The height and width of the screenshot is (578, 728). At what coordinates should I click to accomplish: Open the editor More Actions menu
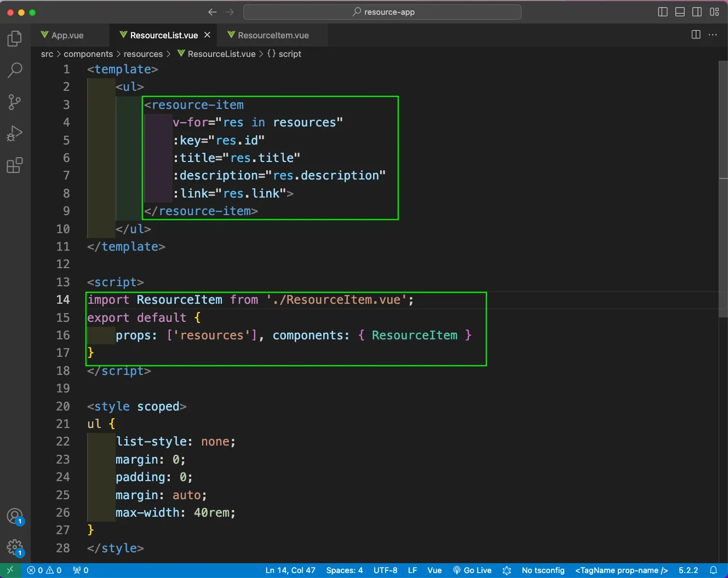(713, 35)
